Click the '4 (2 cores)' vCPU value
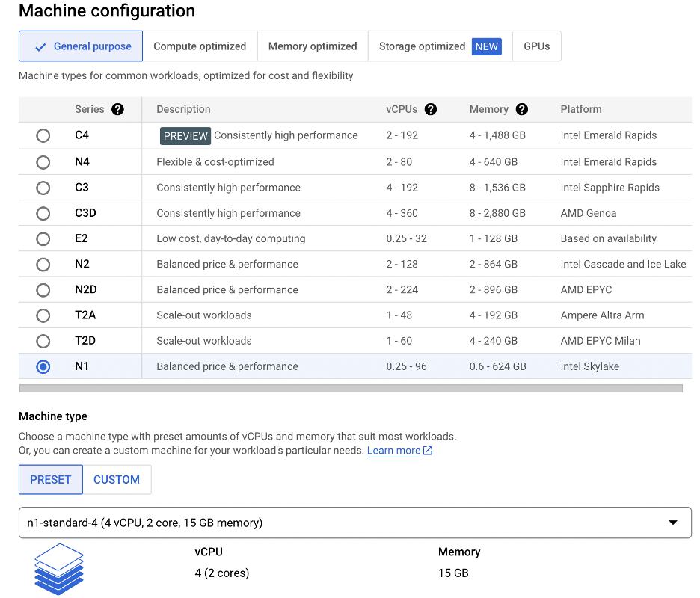The width and height of the screenshot is (700, 598). [x=222, y=573]
